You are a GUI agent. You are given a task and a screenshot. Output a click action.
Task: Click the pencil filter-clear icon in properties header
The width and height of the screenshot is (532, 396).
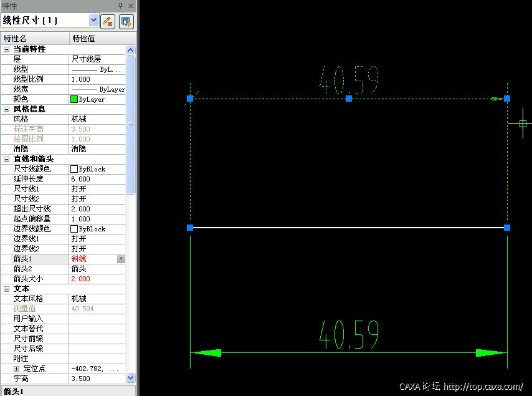click(x=108, y=21)
